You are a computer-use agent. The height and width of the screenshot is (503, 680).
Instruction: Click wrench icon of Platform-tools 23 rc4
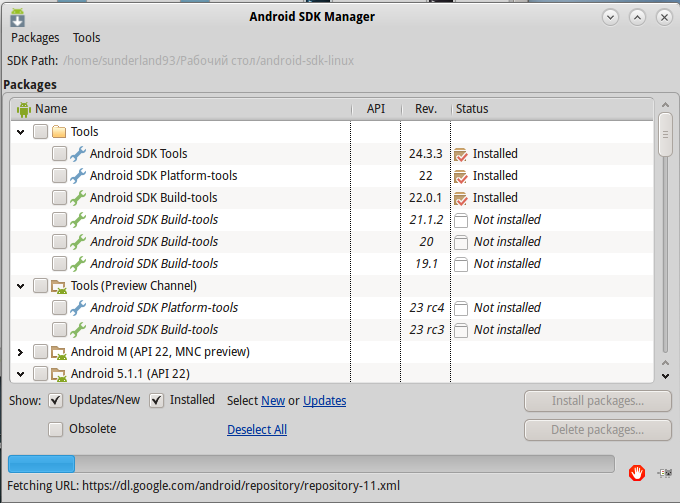tap(78, 308)
